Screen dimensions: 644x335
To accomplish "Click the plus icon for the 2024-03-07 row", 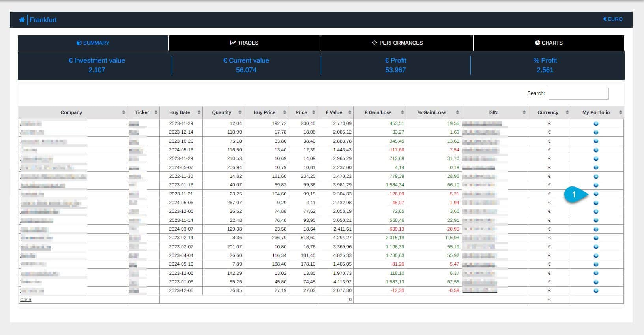I will [596, 229].
